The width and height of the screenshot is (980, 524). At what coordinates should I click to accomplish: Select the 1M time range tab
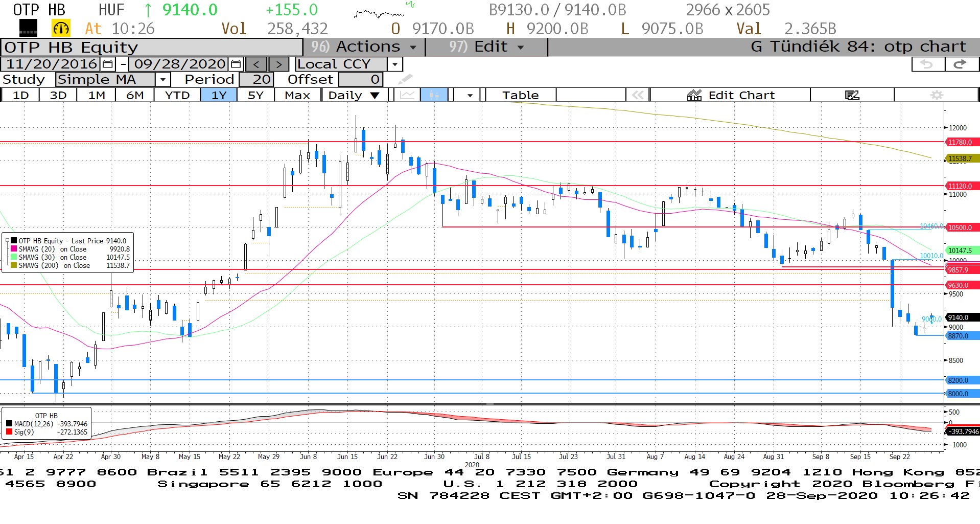click(x=96, y=95)
